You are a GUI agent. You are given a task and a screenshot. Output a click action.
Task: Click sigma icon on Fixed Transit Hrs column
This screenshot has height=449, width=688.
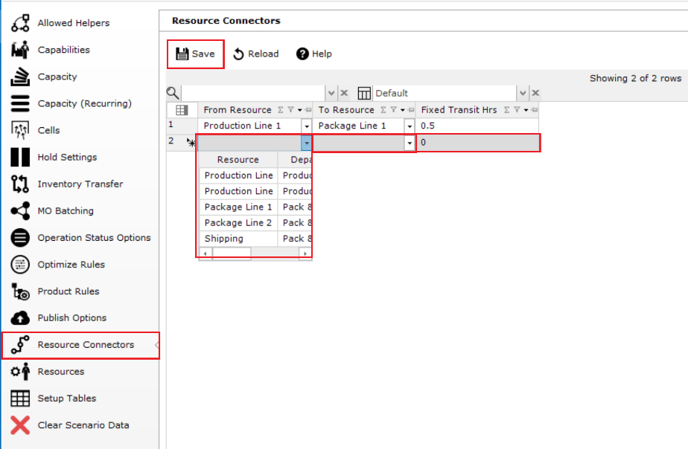tap(506, 110)
